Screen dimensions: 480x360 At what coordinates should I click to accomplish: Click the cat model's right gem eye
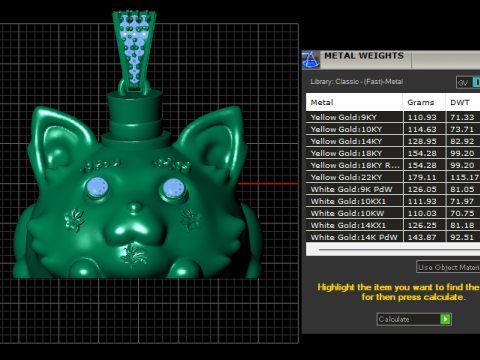click(x=174, y=189)
